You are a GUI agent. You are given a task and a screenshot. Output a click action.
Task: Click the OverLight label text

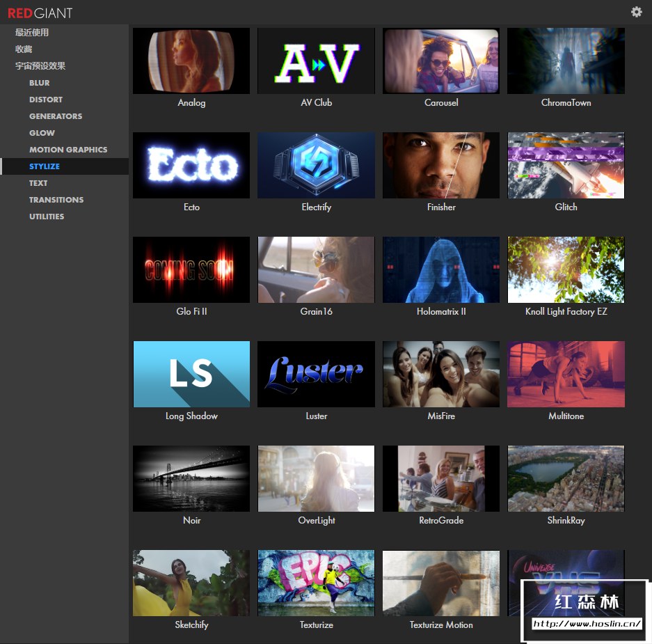click(x=316, y=521)
